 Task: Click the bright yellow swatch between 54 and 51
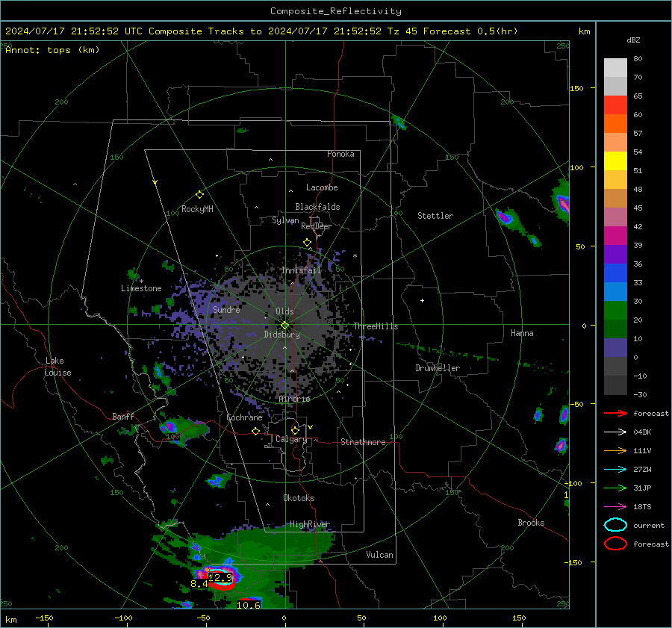[x=615, y=161]
